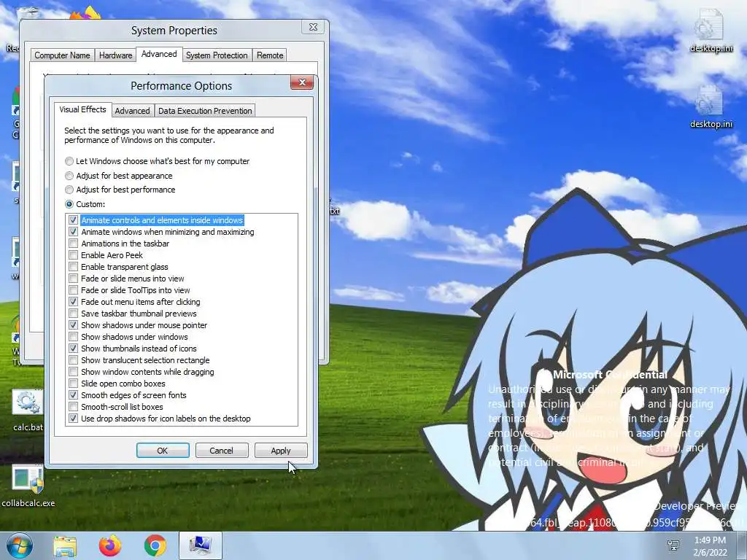Click the network tray icon
The image size is (747, 560).
point(673,545)
